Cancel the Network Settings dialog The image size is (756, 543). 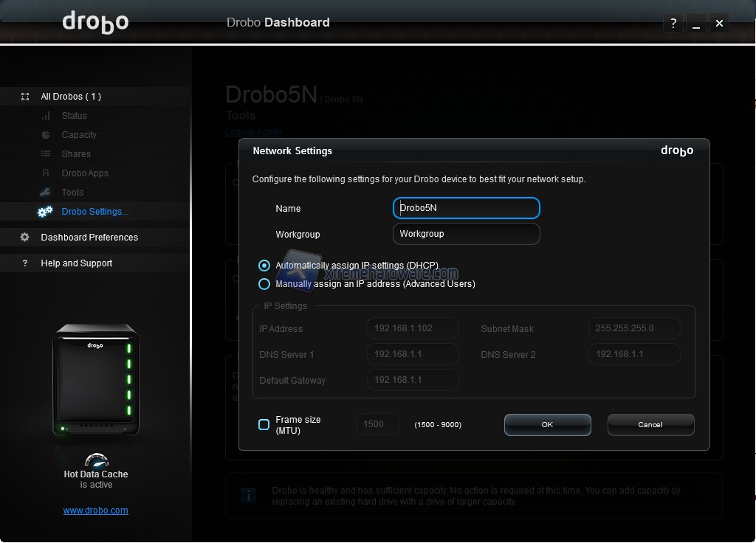click(650, 425)
